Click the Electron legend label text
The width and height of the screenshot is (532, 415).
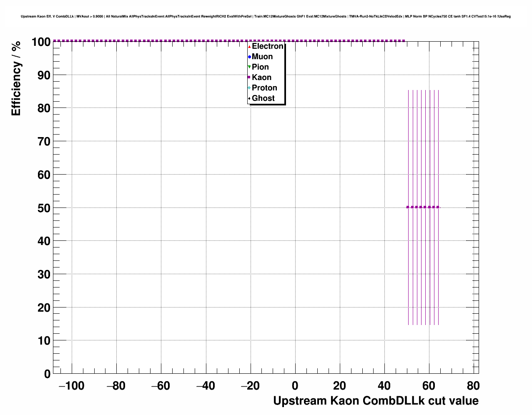267,46
